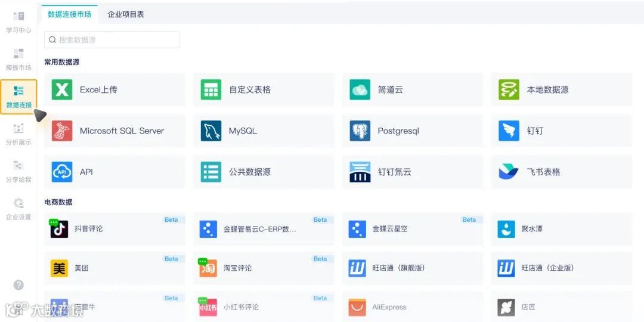Click the Excel上传 green X icon
The height and width of the screenshot is (322, 644).
pos(62,89)
